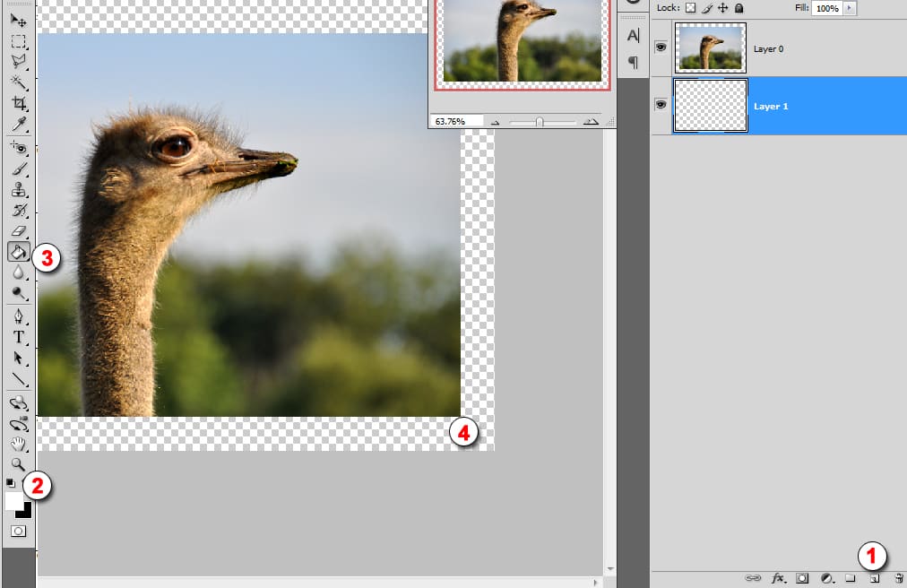
Task: Enable lock transparent pixels option
Action: tap(690, 8)
